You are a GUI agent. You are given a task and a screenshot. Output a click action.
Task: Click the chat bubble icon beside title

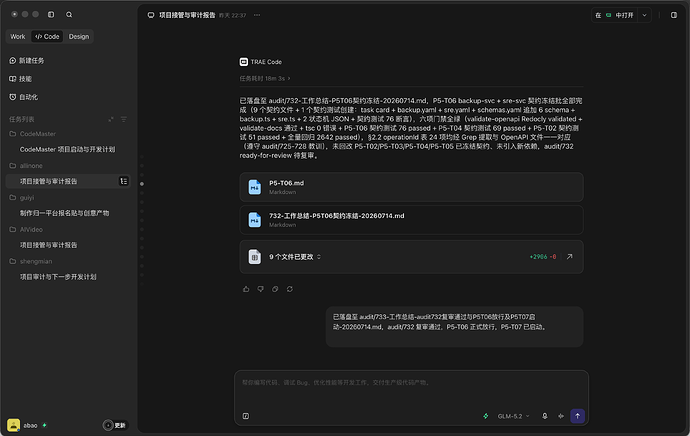pos(151,15)
